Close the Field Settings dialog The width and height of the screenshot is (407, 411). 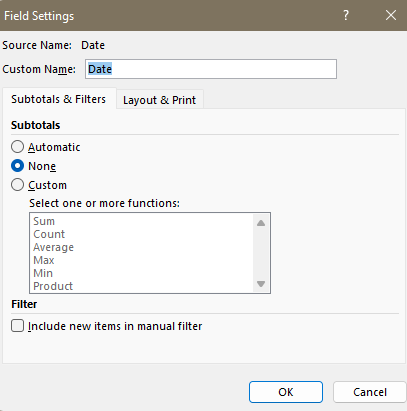click(391, 15)
